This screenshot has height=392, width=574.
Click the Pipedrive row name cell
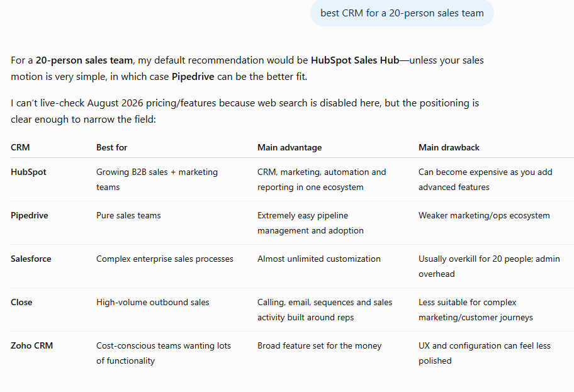point(30,215)
